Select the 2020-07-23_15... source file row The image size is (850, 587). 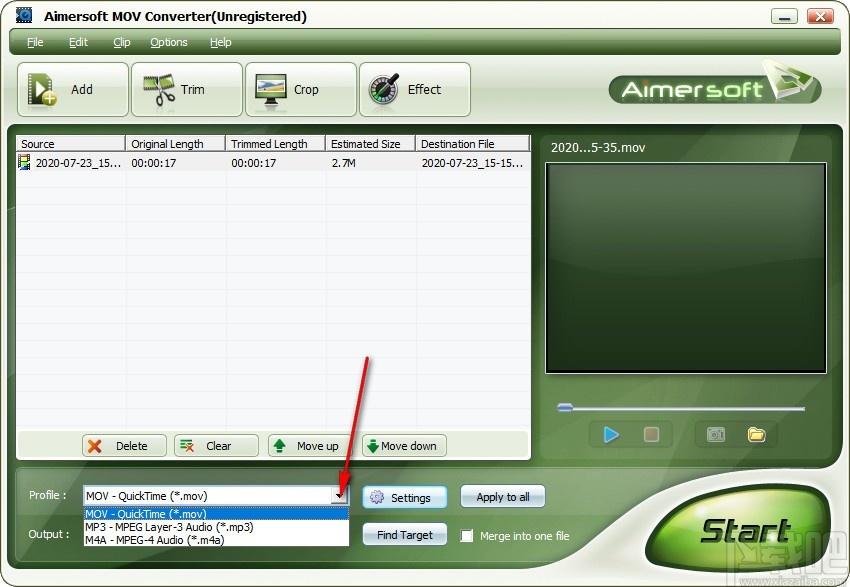click(x=273, y=163)
